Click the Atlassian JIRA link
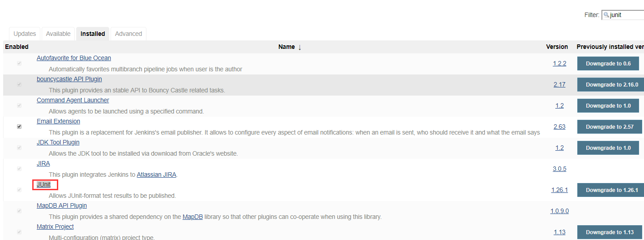 (x=156, y=175)
